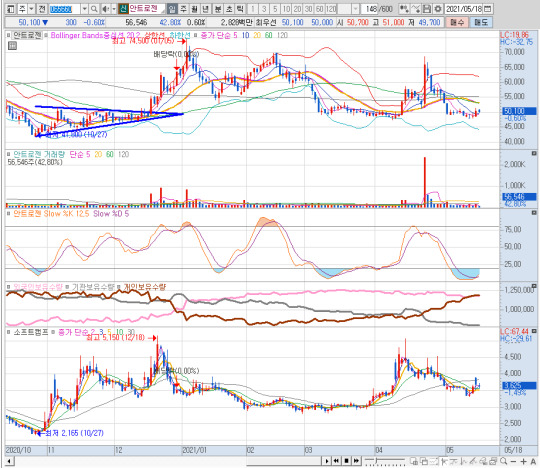Viewport: 540px width, 468px height.
Task: Expand the minute interval dropdown
Action: pos(356,9)
